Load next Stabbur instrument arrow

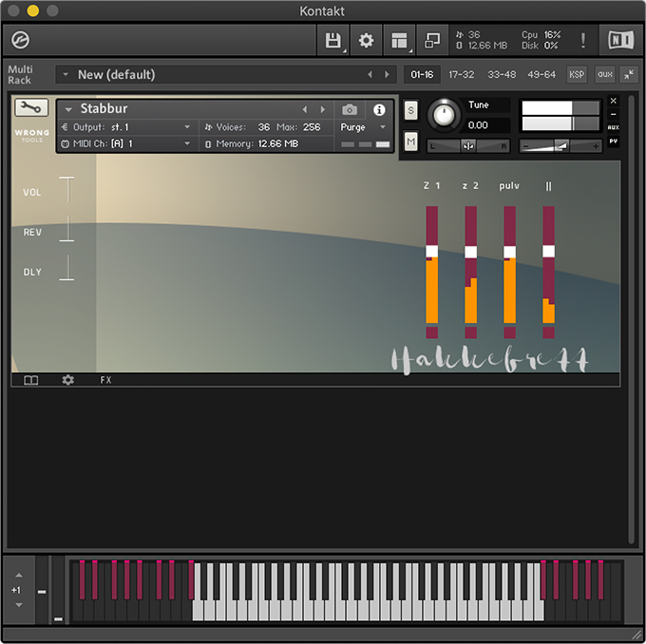click(x=323, y=109)
